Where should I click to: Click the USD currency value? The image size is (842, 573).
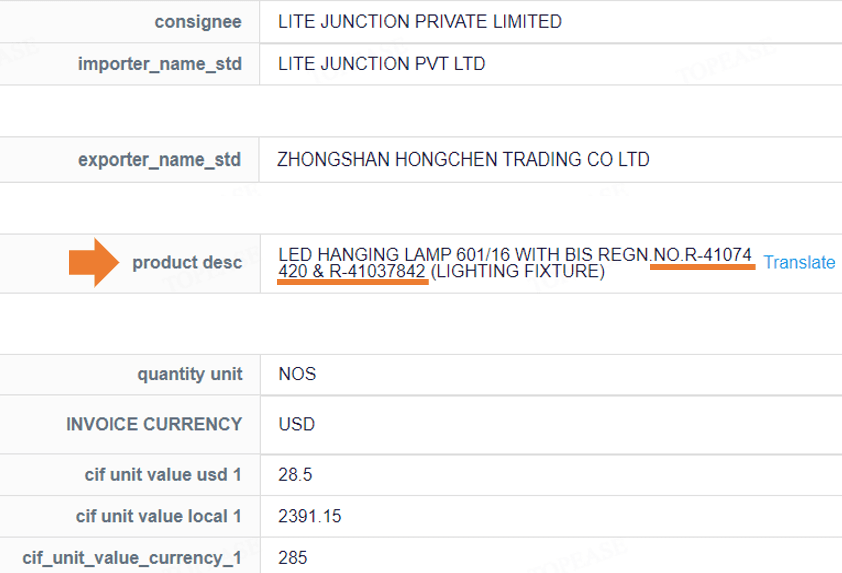click(x=297, y=424)
